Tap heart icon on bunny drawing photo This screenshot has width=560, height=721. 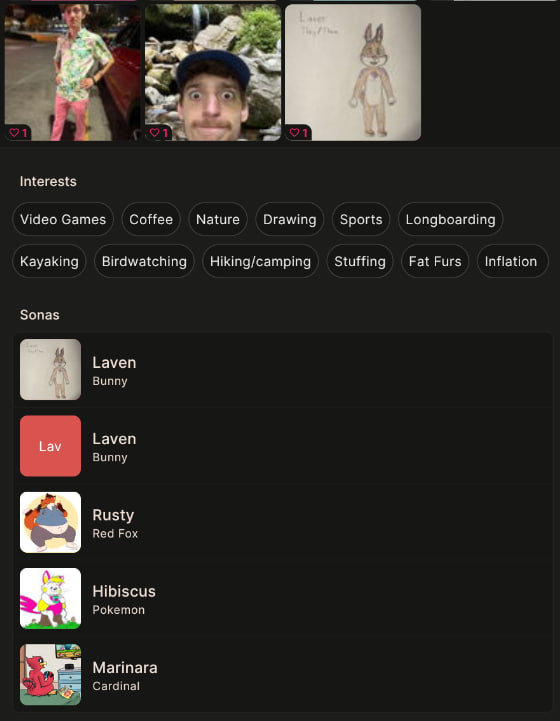coord(295,133)
